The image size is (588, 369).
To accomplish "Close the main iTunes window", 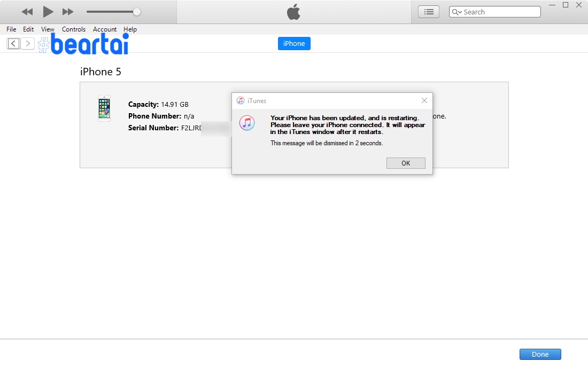I will (x=578, y=5).
